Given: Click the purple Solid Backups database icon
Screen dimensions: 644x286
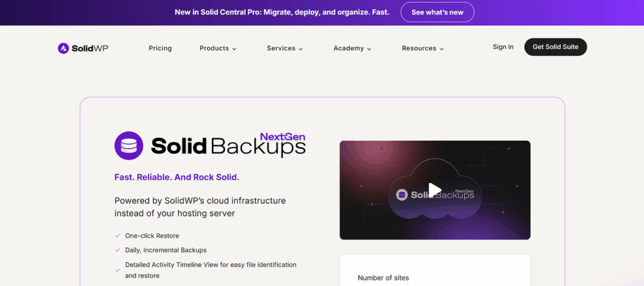Looking at the screenshot, I should click(128, 145).
